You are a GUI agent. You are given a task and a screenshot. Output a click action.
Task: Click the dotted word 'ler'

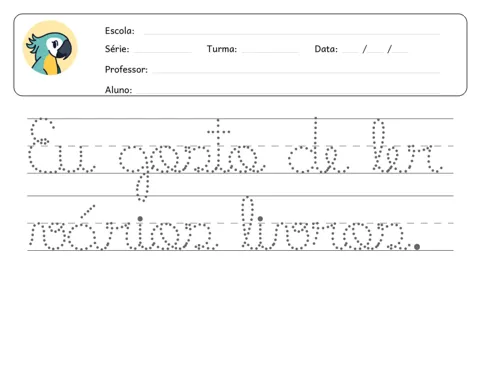pos(407,146)
